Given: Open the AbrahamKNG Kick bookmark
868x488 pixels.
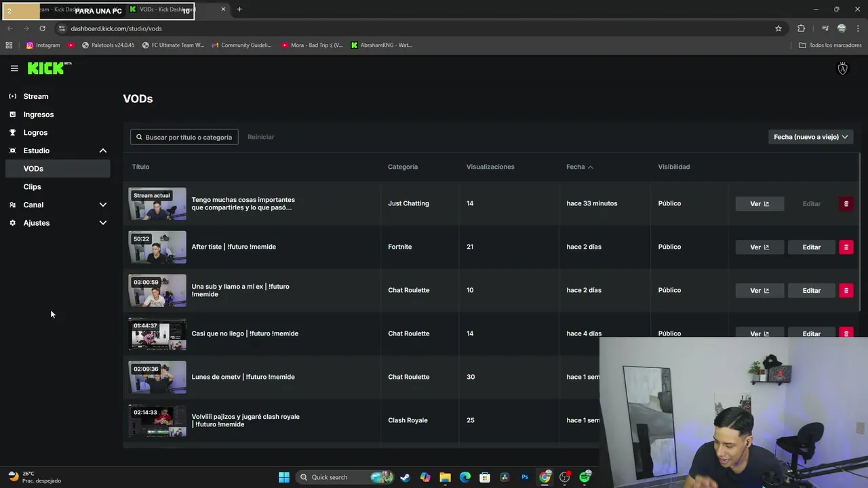Looking at the screenshot, I should pos(381,45).
